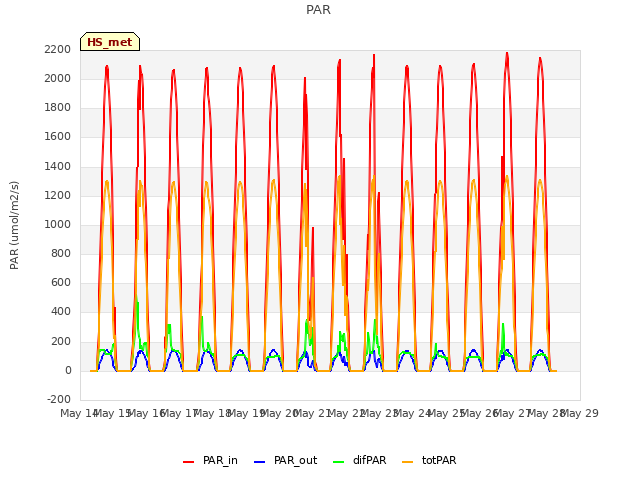The height and width of the screenshot is (480, 640).
Task: Click the May 21 x-axis label
Action: tap(312, 413)
